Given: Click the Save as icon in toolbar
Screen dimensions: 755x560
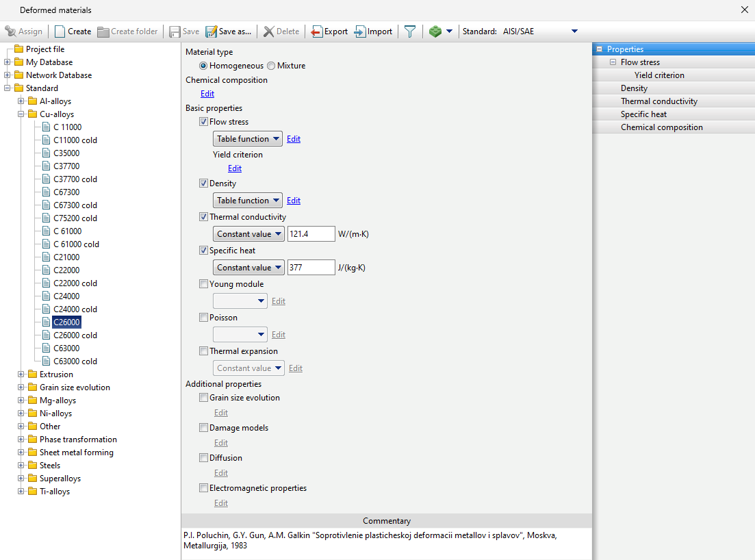Looking at the screenshot, I should pyautogui.click(x=212, y=31).
